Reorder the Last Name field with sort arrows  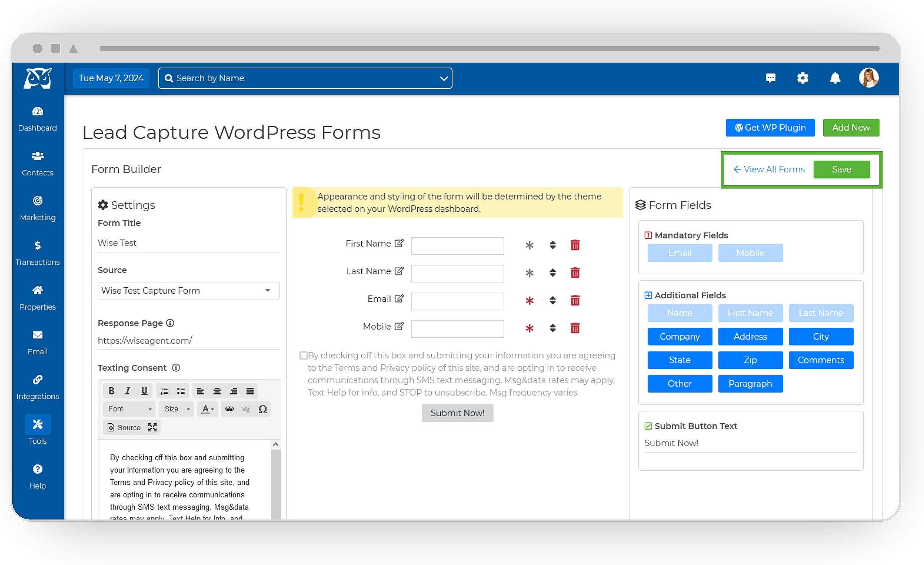click(x=552, y=272)
